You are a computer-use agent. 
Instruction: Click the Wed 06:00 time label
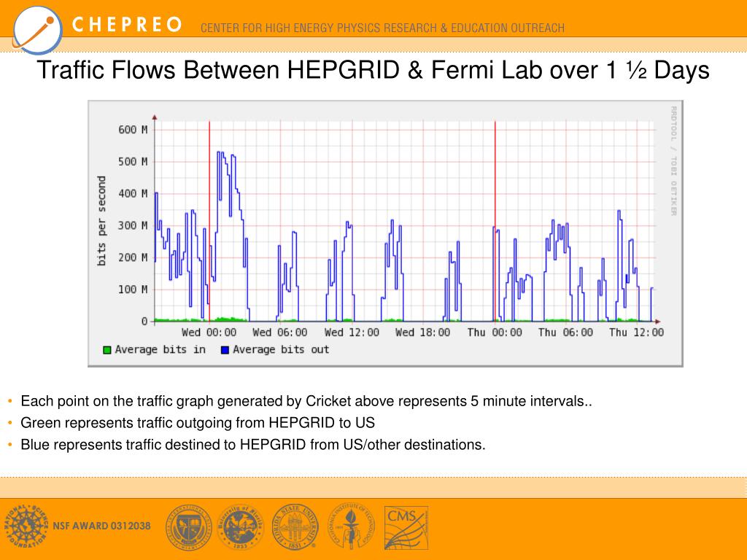tap(279, 332)
